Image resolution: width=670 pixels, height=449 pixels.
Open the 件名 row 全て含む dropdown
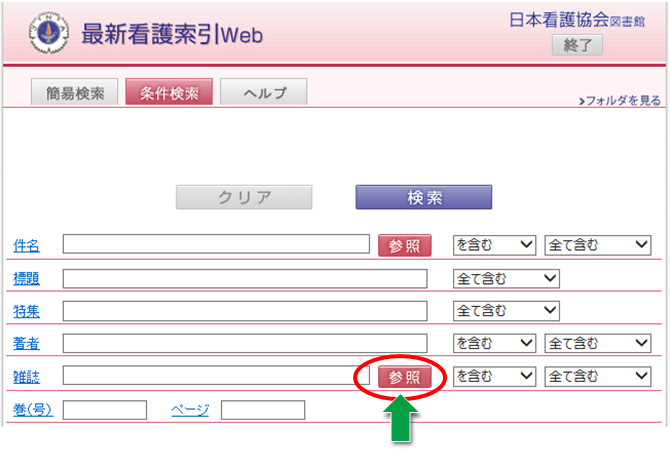point(598,245)
